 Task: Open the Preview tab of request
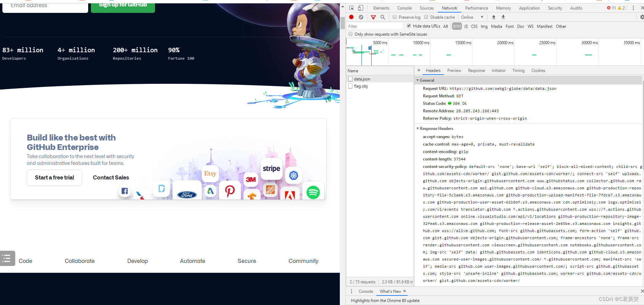tap(454, 71)
